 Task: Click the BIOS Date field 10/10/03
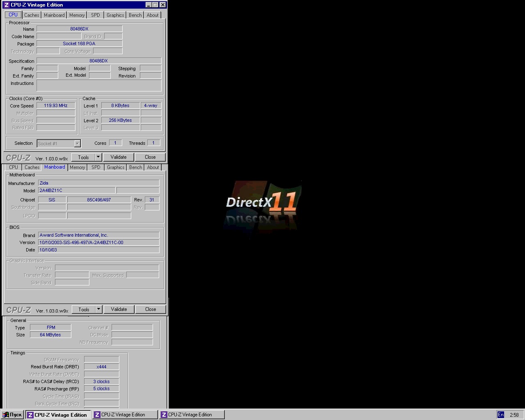coord(98,250)
